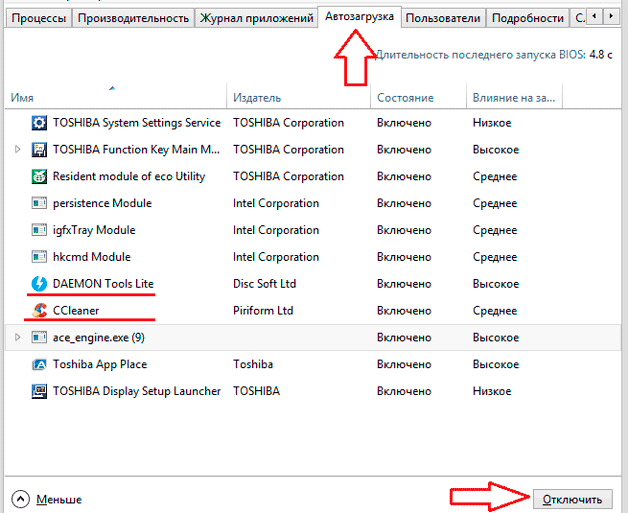Click the DAEMON Tools Lite lightning icon
This screenshot has width=628, height=513.
39,284
